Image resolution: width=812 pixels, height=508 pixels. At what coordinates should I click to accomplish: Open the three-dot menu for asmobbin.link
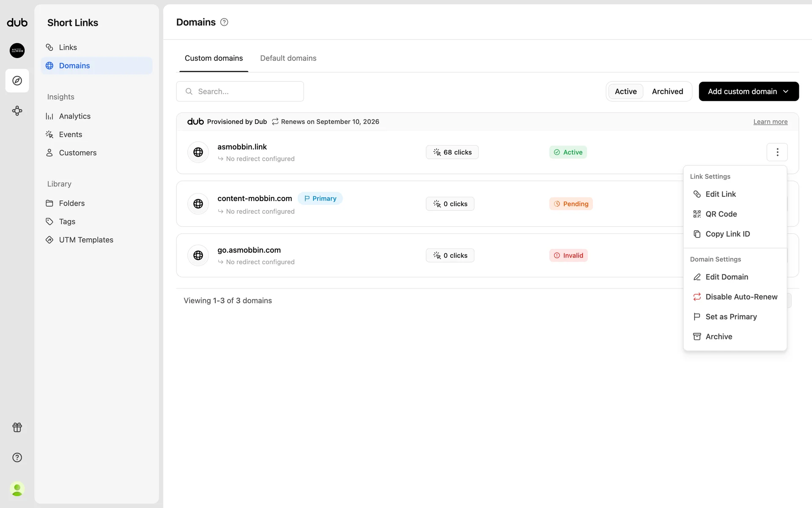(777, 152)
